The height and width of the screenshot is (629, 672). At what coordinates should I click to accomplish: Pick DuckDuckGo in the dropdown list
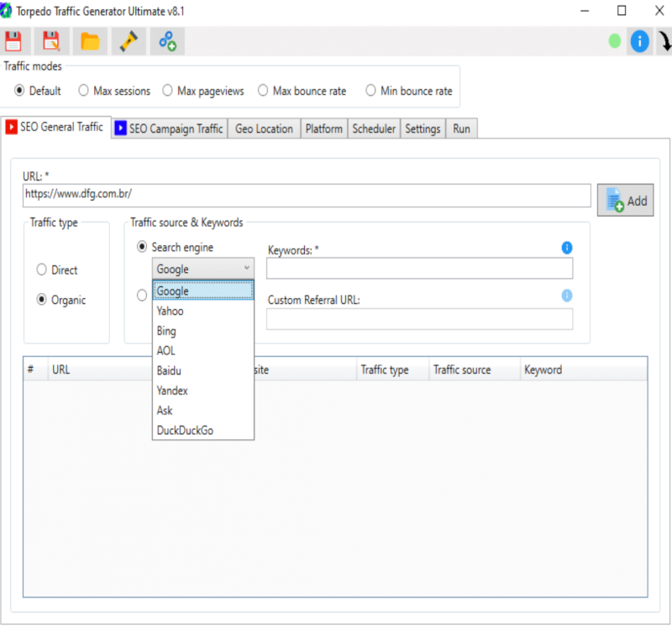185,430
